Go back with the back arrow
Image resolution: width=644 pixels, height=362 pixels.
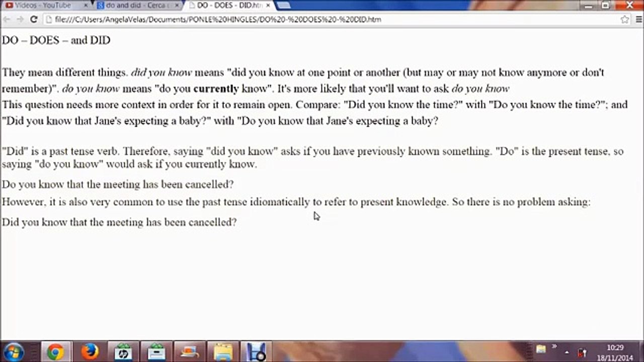pyautogui.click(x=7, y=20)
